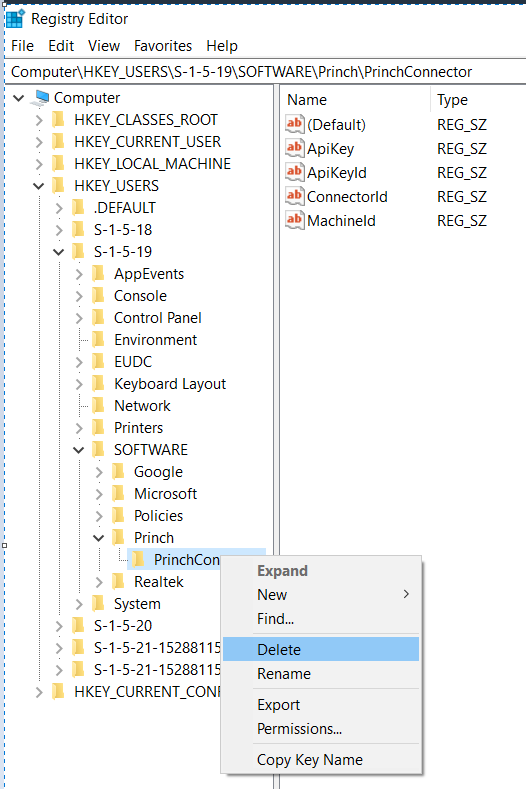
Task: Open the Favorites menu
Action: tap(163, 46)
